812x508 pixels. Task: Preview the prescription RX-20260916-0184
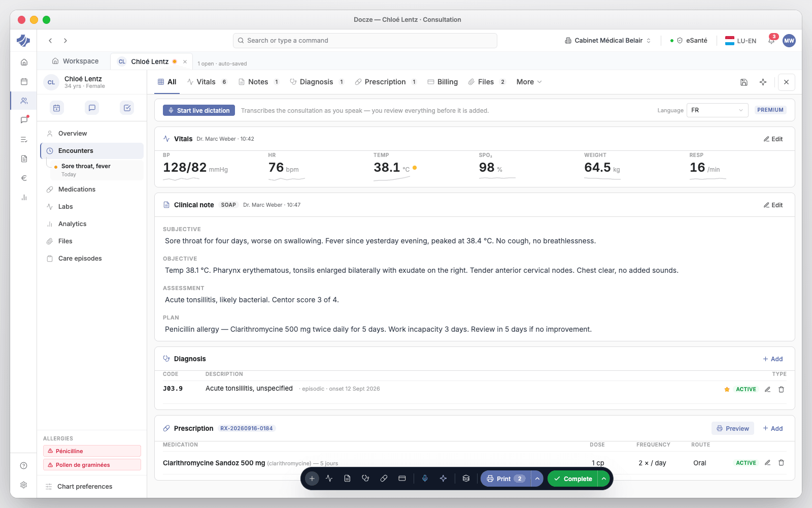[x=732, y=428]
